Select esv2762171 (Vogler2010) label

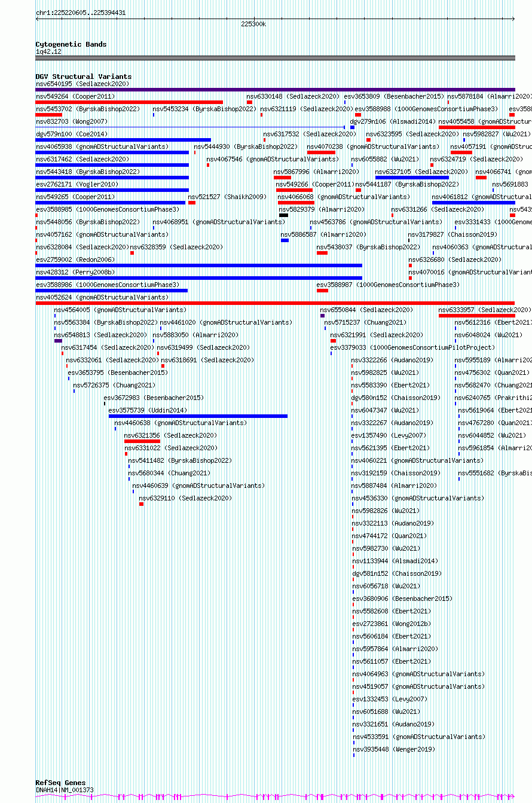pyautogui.click(x=77, y=184)
